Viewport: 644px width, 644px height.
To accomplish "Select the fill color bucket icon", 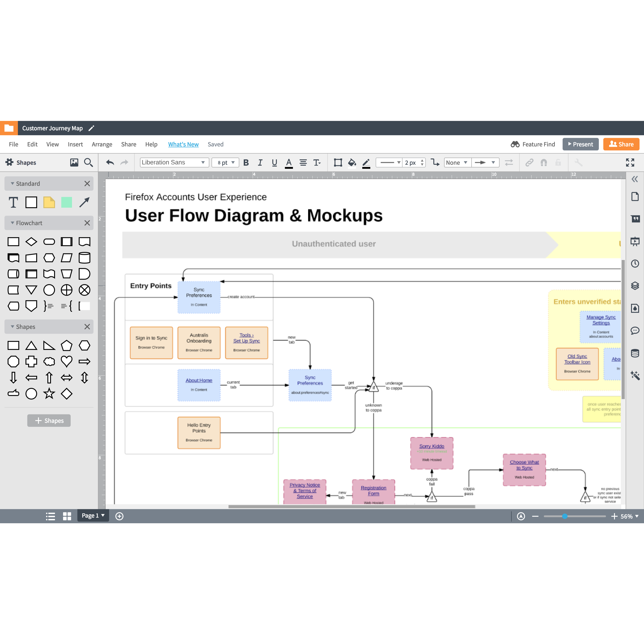I will pos(352,162).
